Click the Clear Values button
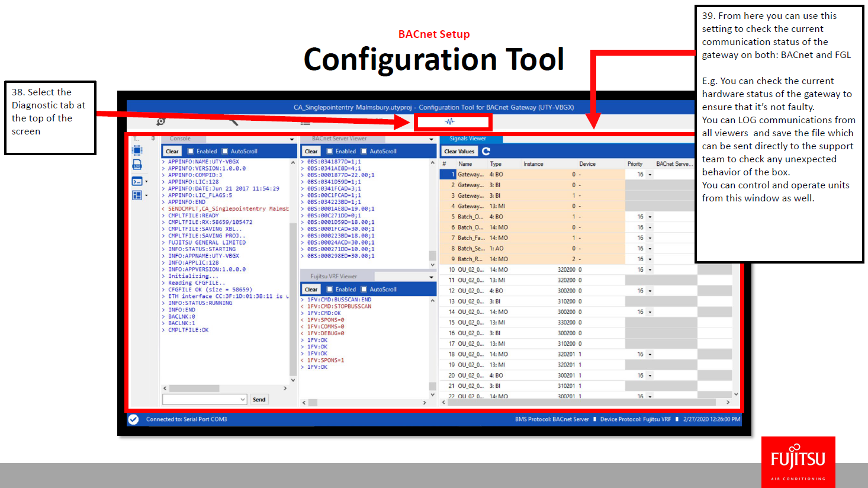Image resolution: width=868 pixels, height=488 pixels. [459, 152]
